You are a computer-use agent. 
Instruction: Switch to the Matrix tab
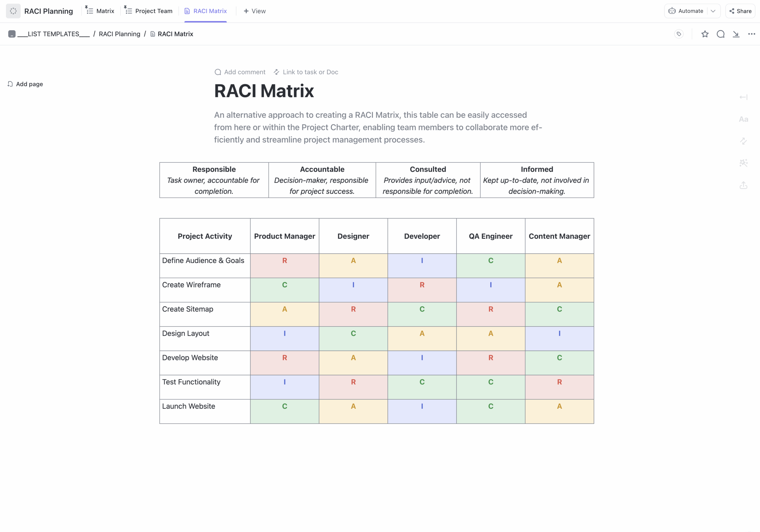tap(99, 11)
